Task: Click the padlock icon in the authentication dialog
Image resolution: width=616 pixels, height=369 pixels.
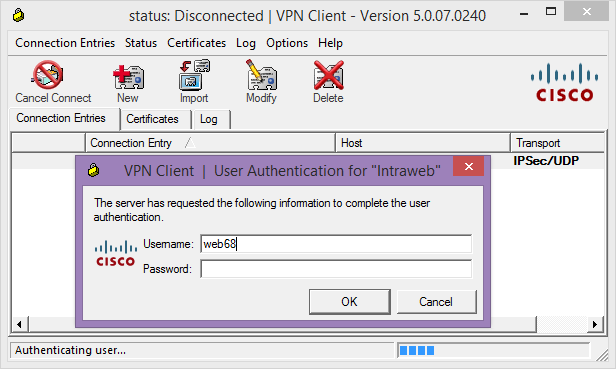Action: pyautogui.click(x=94, y=170)
